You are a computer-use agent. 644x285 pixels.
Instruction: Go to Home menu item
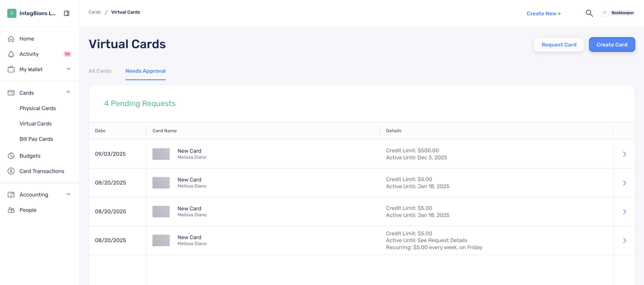pos(27,39)
